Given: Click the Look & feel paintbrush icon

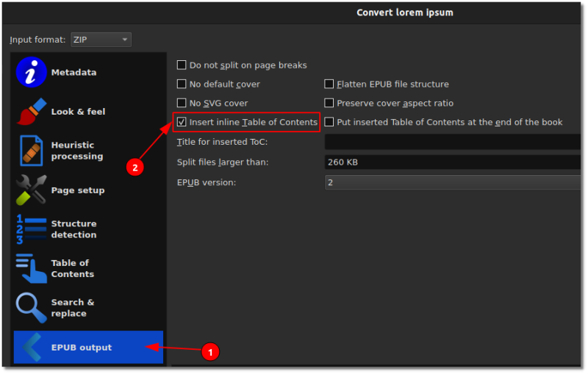Looking at the screenshot, I should pyautogui.click(x=31, y=112).
